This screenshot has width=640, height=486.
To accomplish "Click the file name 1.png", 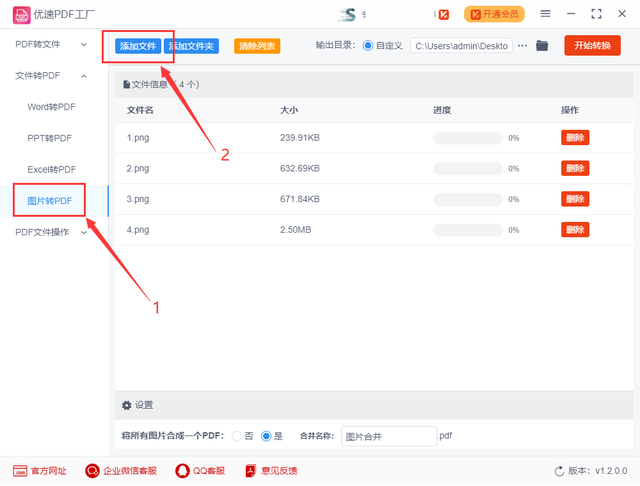I will click(138, 138).
